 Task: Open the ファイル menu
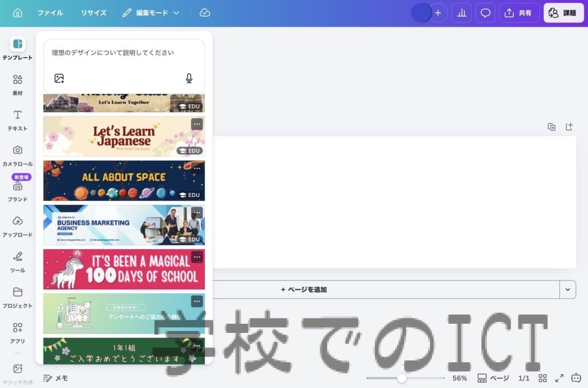coord(50,13)
